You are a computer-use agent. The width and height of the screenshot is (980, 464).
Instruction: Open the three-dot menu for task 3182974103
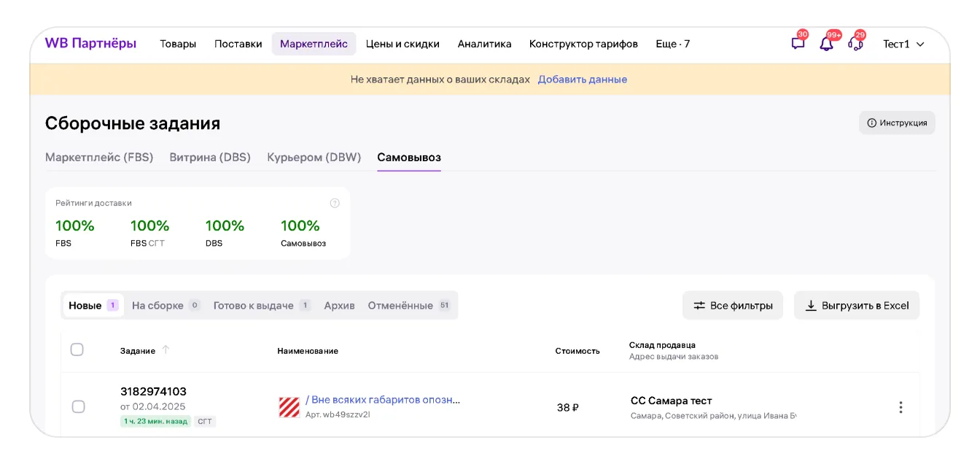901,407
